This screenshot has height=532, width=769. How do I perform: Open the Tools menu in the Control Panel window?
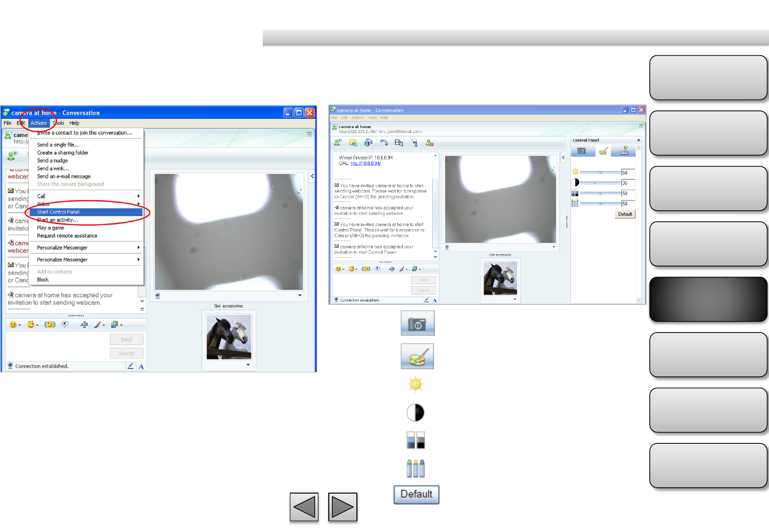[x=372, y=118]
